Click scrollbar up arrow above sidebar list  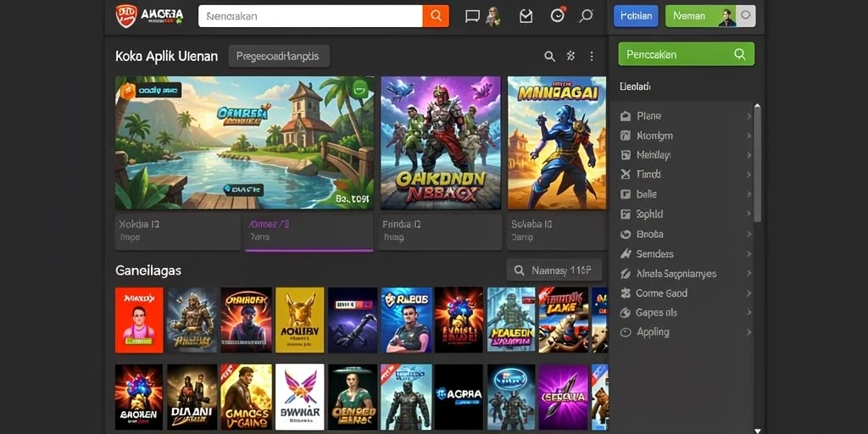tap(758, 106)
